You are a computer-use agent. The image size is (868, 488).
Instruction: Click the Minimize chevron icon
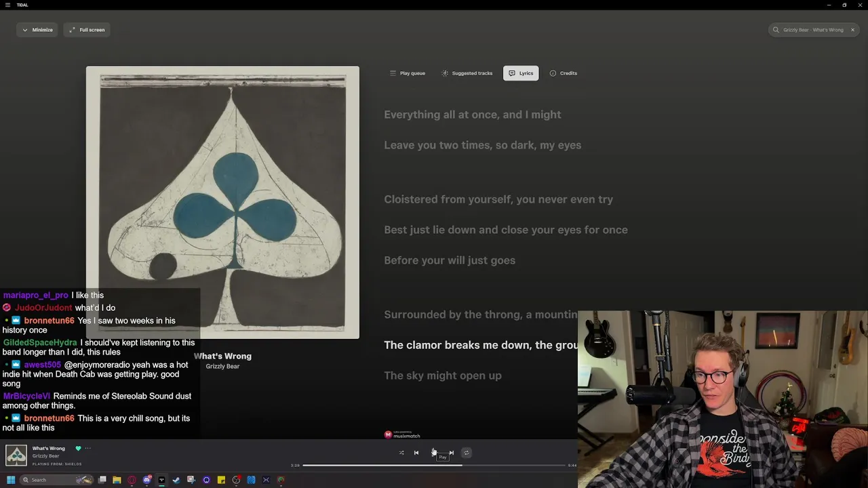click(x=25, y=30)
